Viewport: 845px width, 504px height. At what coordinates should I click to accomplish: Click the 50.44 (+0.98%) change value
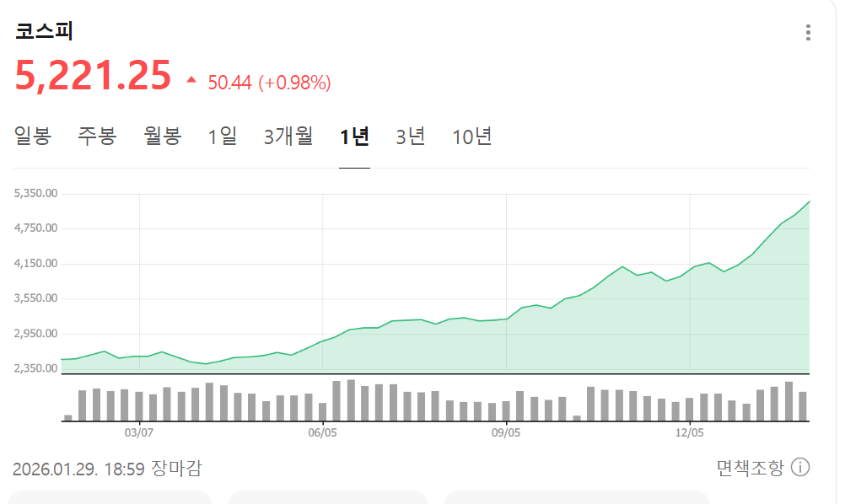(x=269, y=82)
